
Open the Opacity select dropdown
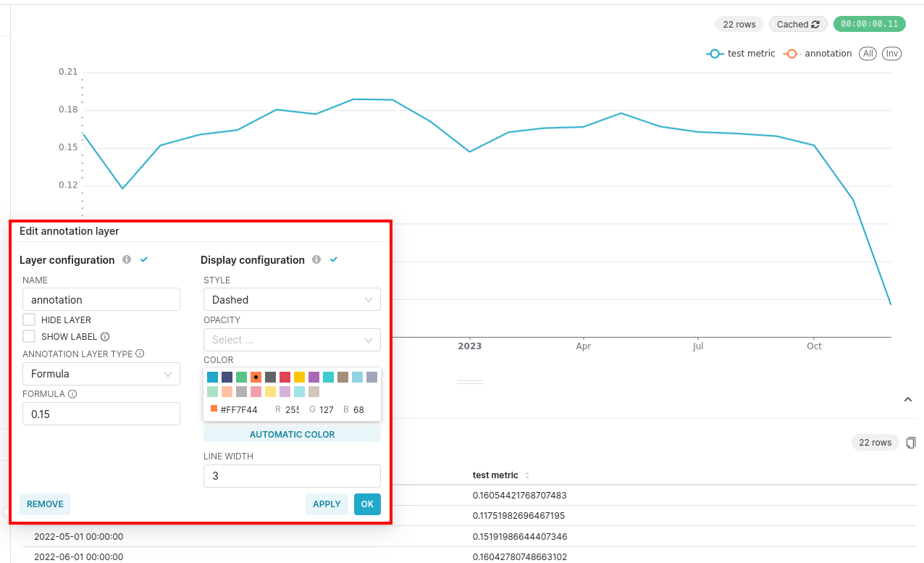292,339
